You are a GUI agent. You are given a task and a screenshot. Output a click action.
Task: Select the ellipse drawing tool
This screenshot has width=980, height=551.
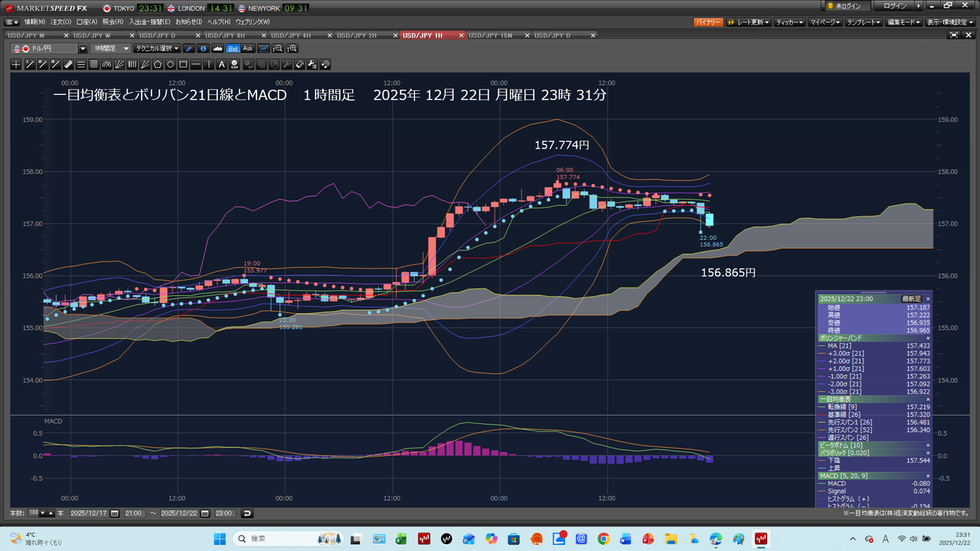171,64
